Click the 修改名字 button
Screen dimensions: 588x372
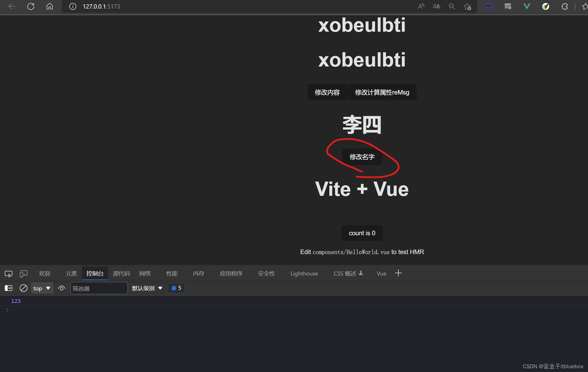click(362, 157)
